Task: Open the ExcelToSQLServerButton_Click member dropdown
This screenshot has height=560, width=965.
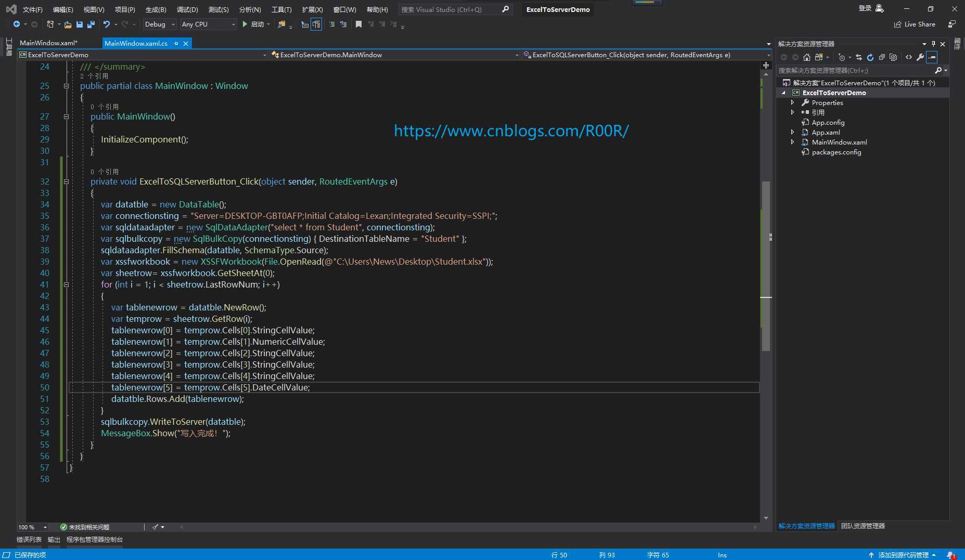Action: click(x=647, y=55)
